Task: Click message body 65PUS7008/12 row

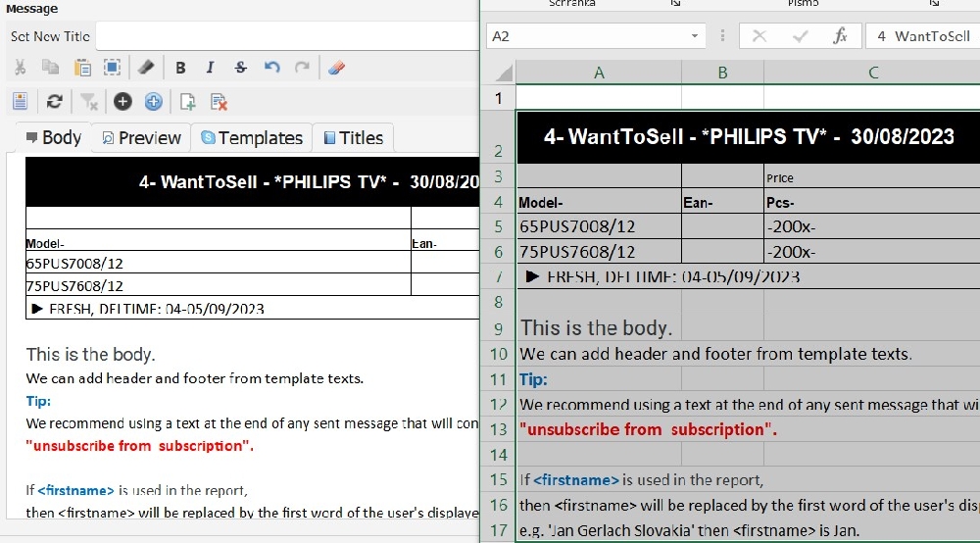Action: click(x=219, y=263)
